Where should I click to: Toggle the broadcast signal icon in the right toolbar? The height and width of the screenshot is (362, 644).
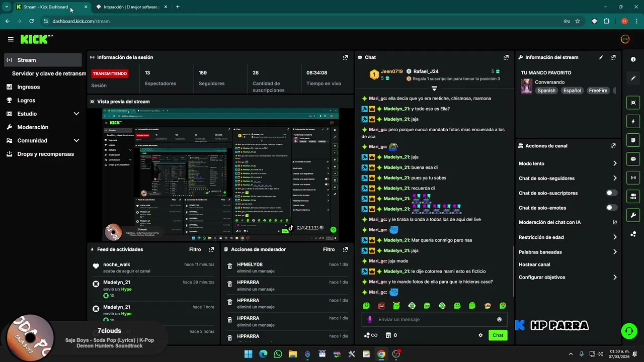pyautogui.click(x=633, y=177)
